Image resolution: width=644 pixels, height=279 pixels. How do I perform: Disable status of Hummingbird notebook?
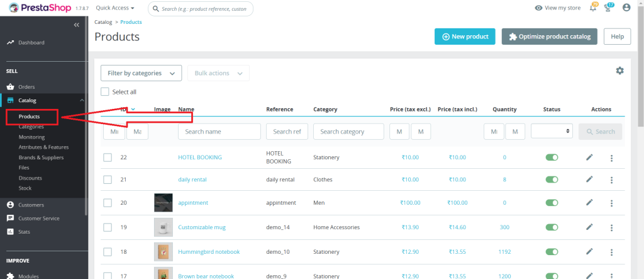[552, 251]
